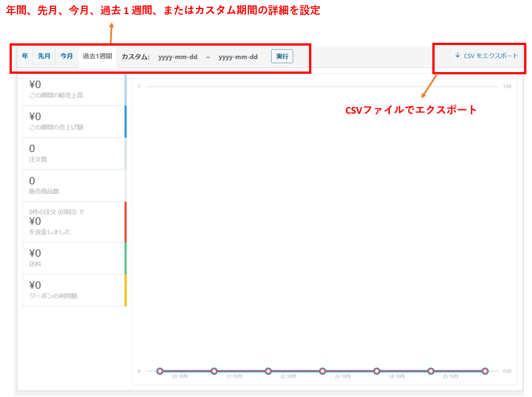Click the second data point on the chart
532x397 pixels.
(214, 371)
